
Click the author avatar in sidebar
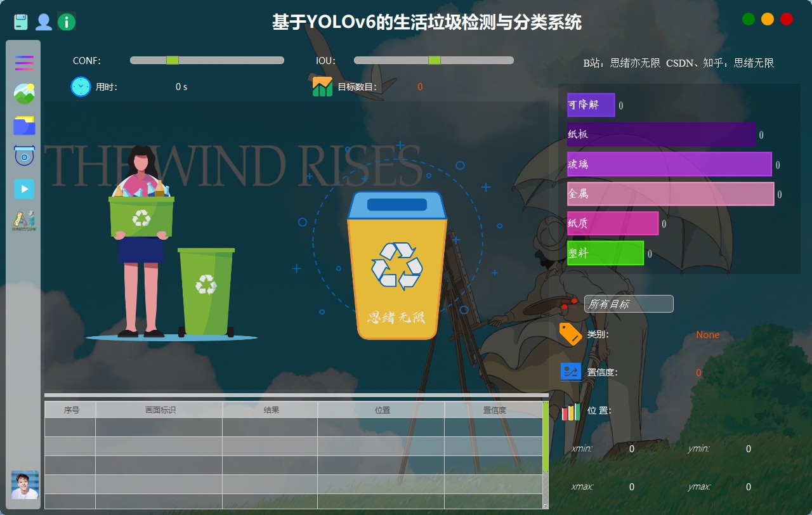[x=25, y=485]
